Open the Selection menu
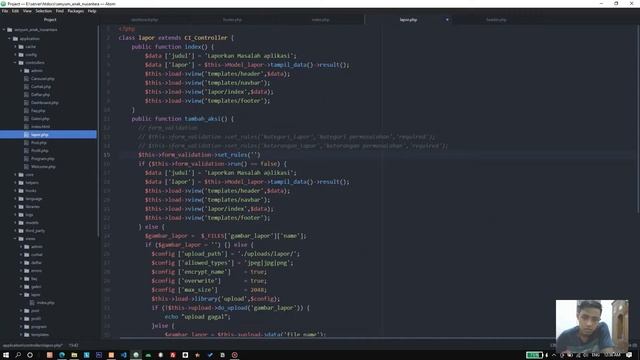 43,11
